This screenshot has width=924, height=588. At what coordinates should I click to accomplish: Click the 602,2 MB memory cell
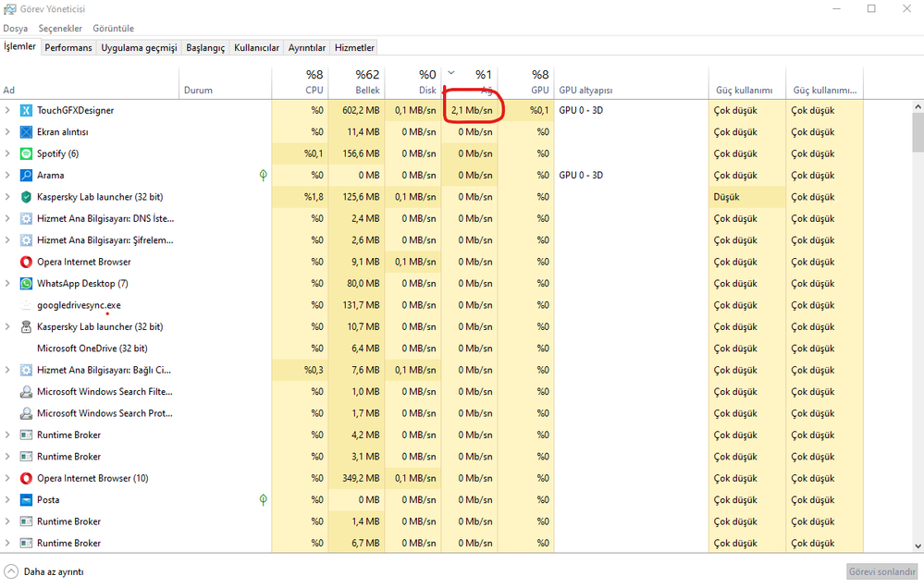coord(356,110)
